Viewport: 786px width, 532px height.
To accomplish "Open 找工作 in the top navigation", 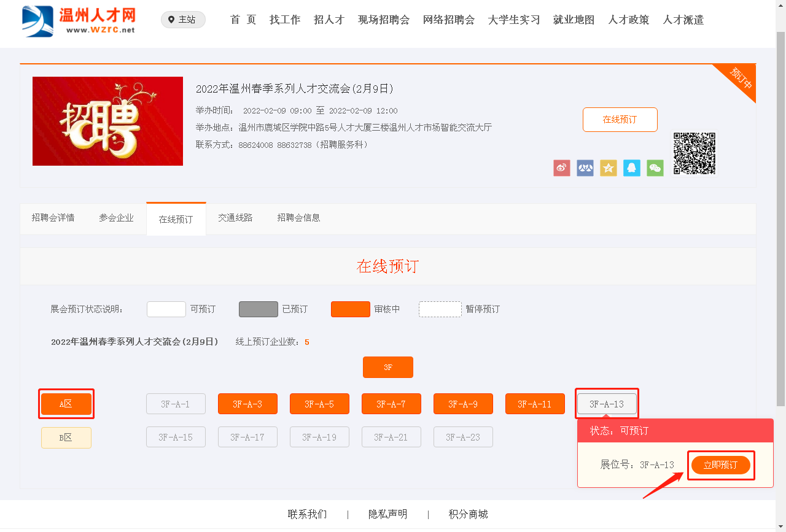I will (285, 20).
